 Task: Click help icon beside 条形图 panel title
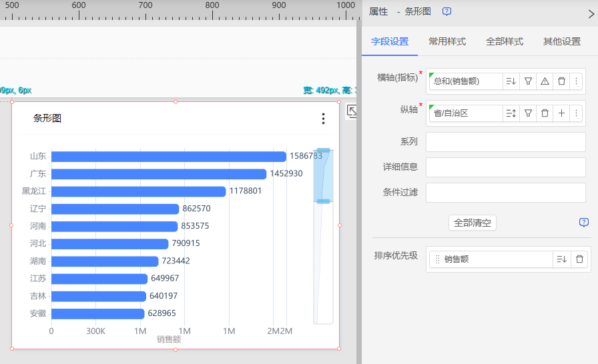tap(447, 11)
